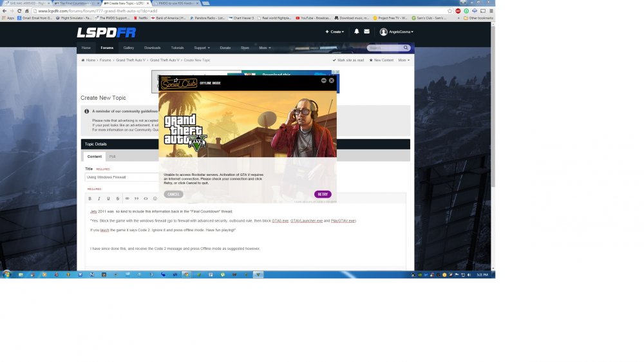Open the AngeloCosma user menu
Screen dimensions: 644x362
click(396, 32)
